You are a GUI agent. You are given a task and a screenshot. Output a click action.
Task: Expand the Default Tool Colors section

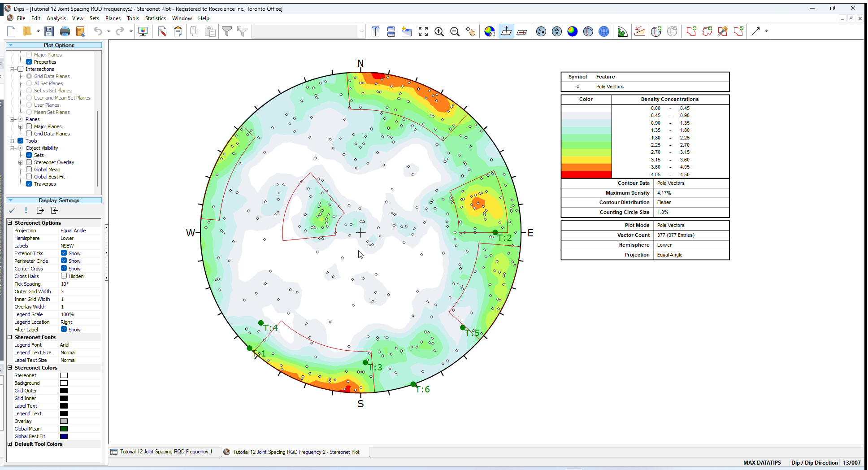10,444
